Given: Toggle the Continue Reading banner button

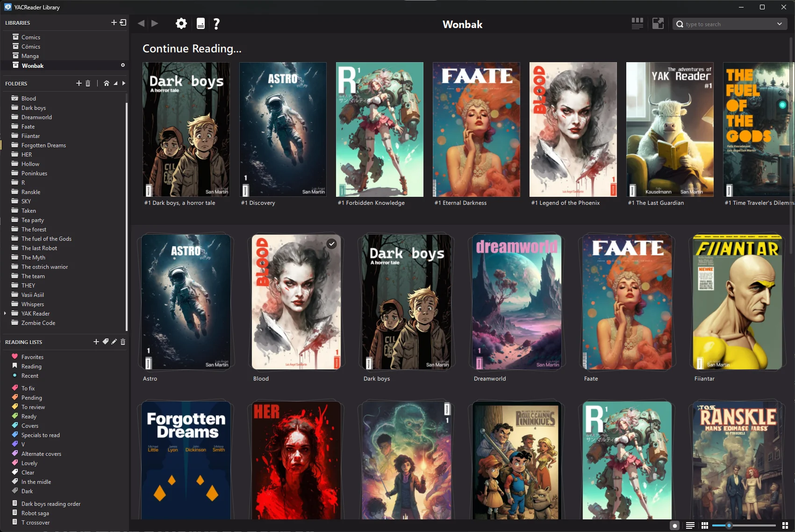Looking at the screenshot, I should point(674,525).
